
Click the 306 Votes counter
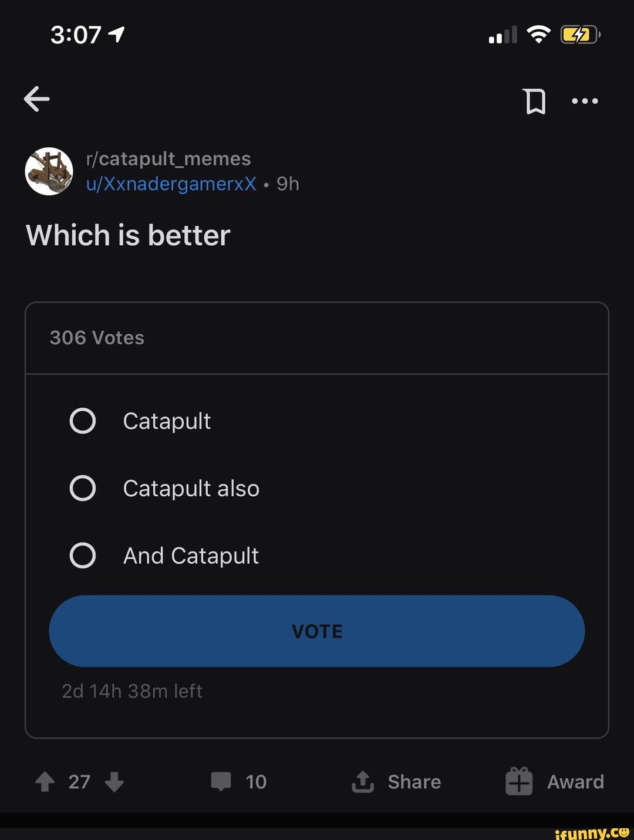click(x=97, y=337)
